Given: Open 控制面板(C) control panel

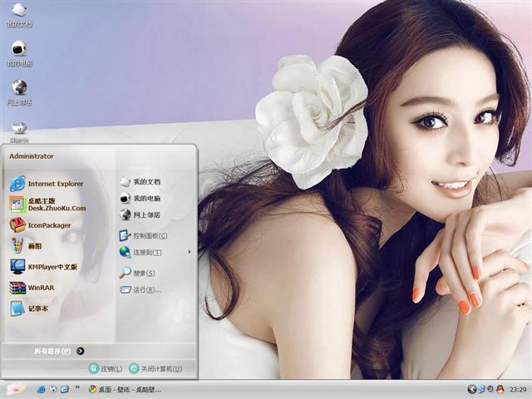Looking at the screenshot, I should point(143,235).
